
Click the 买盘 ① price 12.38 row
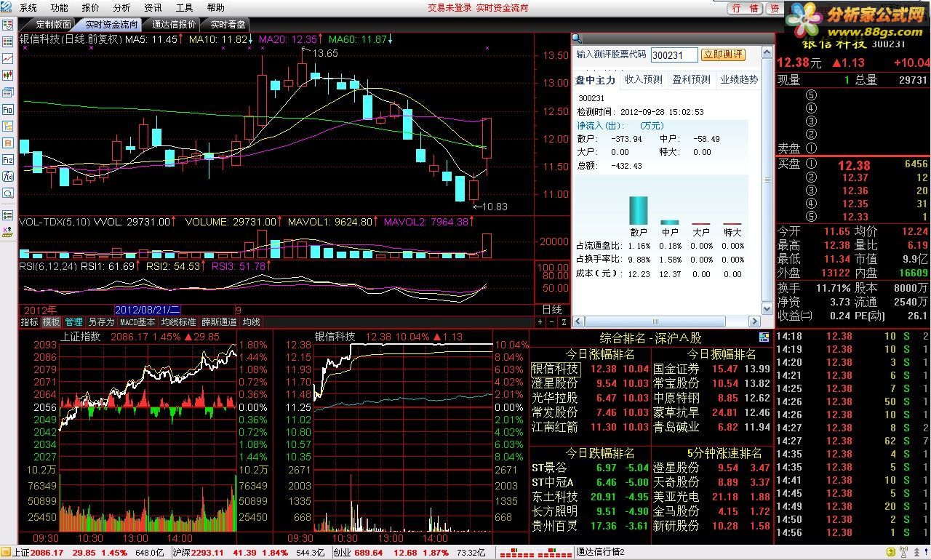(x=853, y=165)
